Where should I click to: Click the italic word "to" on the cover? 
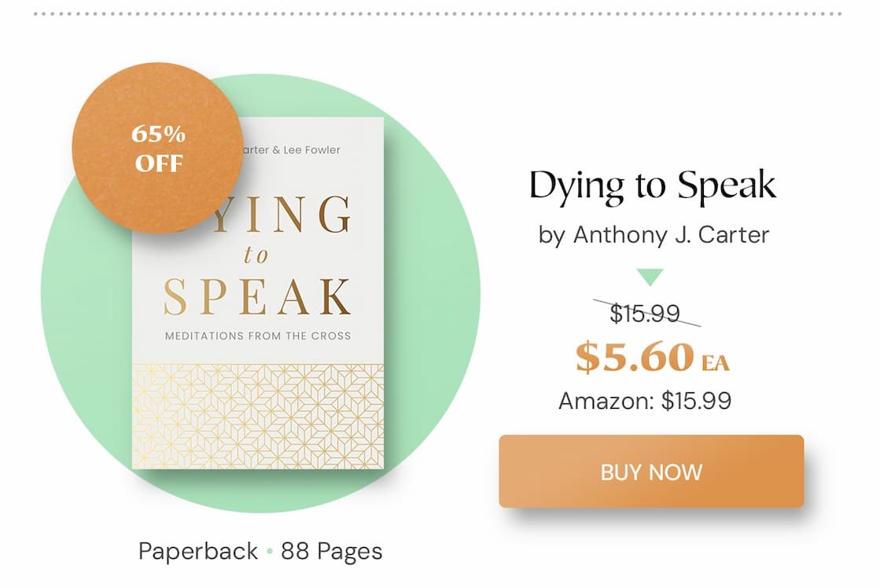tap(256, 255)
